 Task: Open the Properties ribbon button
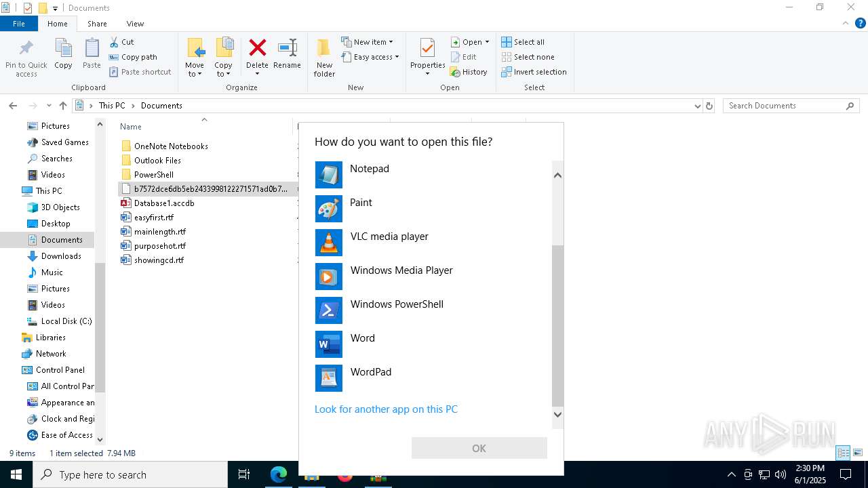click(427, 58)
